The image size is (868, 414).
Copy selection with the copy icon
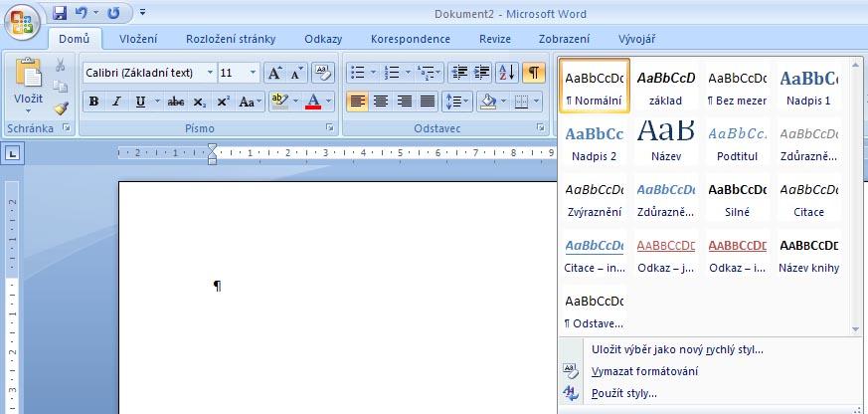pyautogui.click(x=61, y=87)
